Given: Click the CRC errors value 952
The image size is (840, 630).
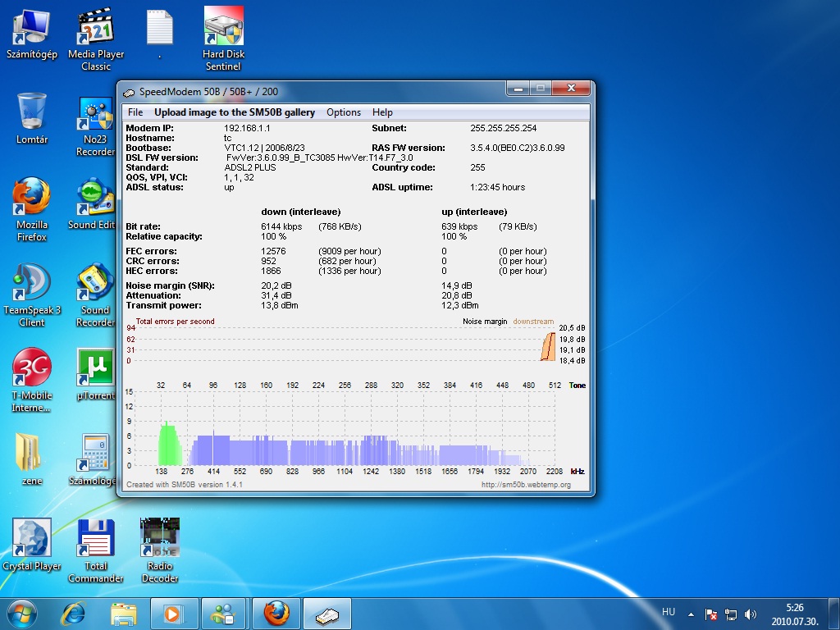Looking at the screenshot, I should [268, 261].
